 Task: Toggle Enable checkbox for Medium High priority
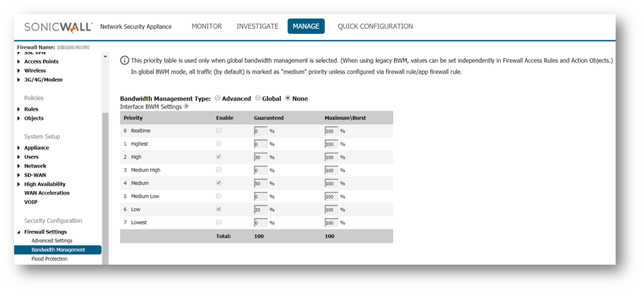219,169
